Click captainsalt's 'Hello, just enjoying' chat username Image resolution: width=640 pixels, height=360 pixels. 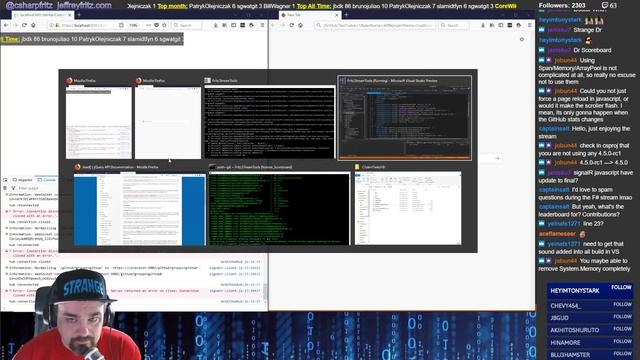click(554, 129)
